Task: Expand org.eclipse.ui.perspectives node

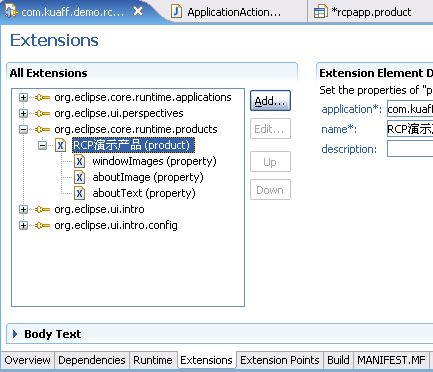Action: (x=23, y=113)
